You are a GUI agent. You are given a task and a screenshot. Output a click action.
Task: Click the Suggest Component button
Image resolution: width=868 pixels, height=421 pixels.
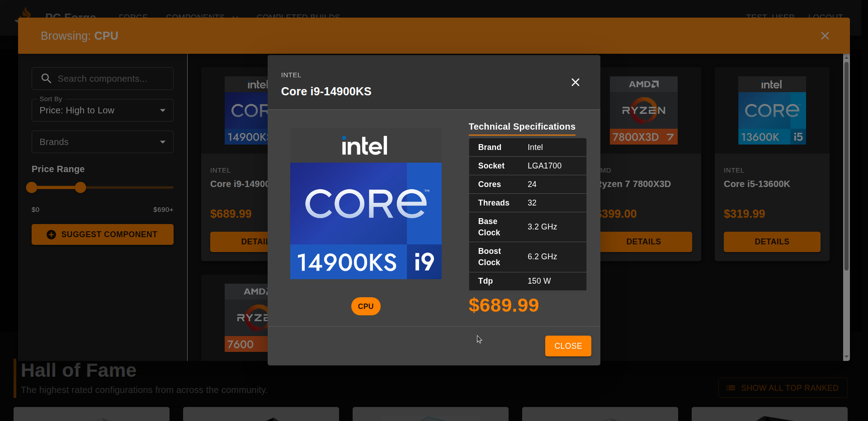(x=102, y=234)
